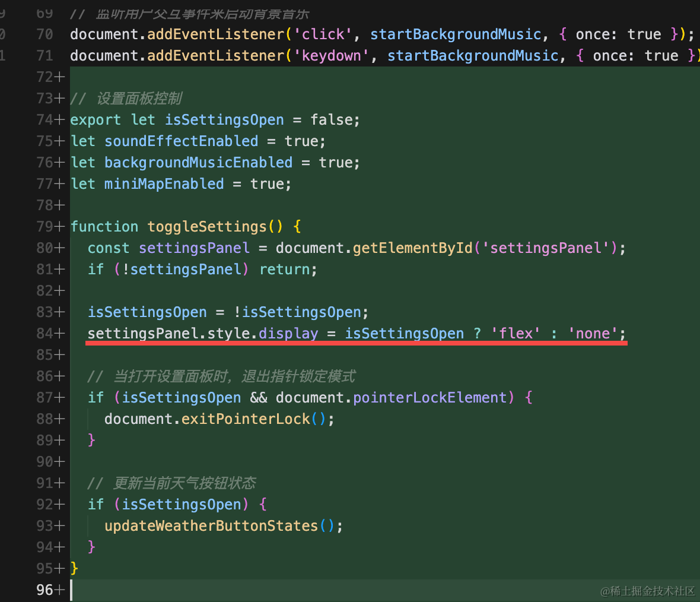This screenshot has height=602, width=700.
Task: Click the yellow closing brace on line 95
Action: click(x=74, y=569)
